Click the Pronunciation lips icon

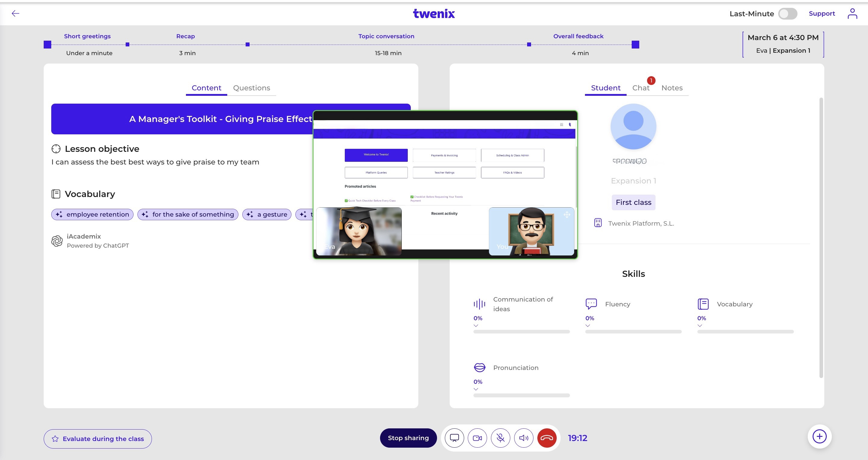(x=480, y=368)
